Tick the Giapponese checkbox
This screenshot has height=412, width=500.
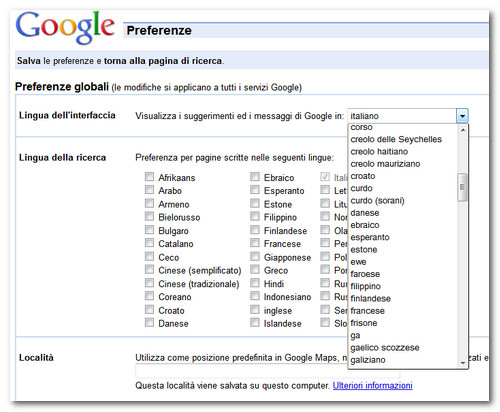tap(255, 256)
